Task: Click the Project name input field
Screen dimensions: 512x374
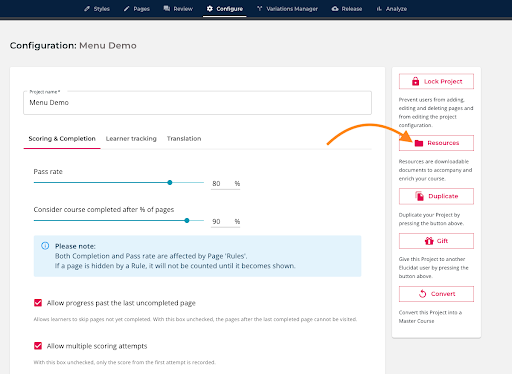Action: (x=197, y=103)
